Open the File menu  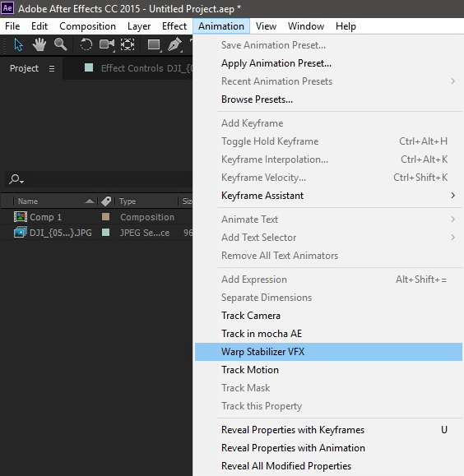pos(12,26)
